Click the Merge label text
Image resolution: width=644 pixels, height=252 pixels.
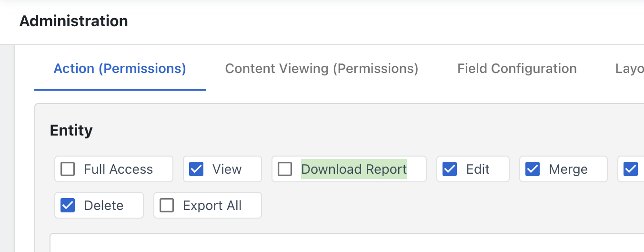point(568,169)
